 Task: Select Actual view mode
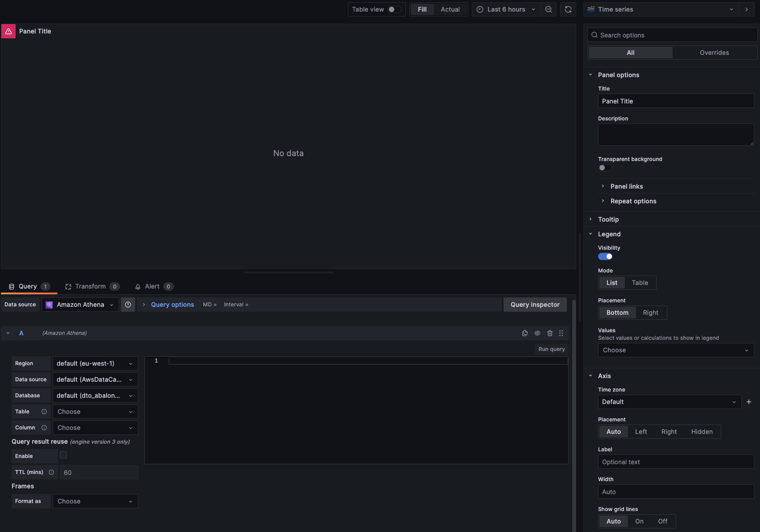(x=450, y=9)
